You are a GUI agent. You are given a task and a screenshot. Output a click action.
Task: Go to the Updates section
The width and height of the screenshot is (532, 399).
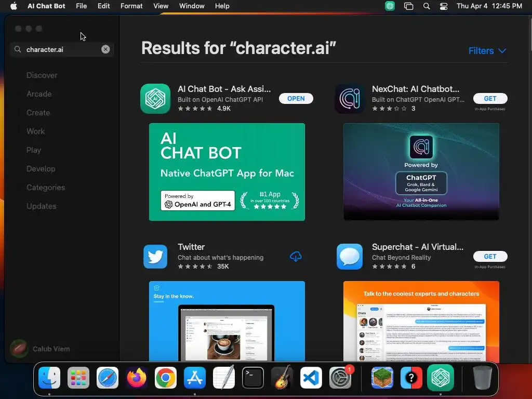coord(42,206)
